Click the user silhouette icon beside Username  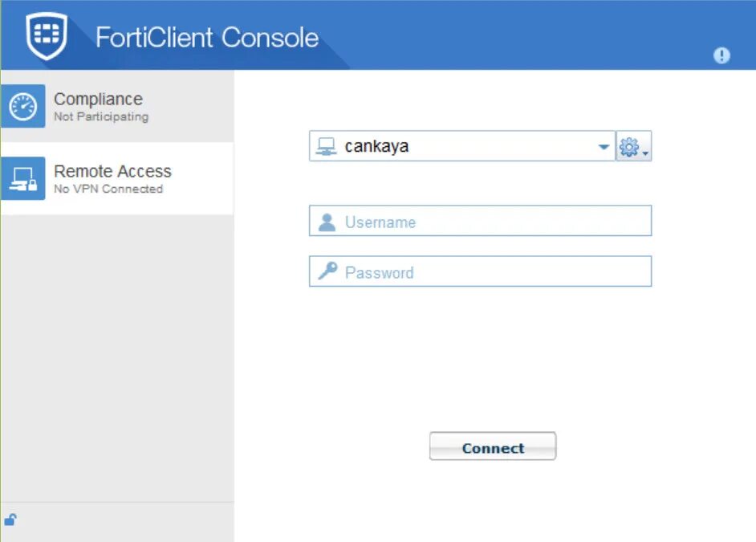[x=327, y=222]
